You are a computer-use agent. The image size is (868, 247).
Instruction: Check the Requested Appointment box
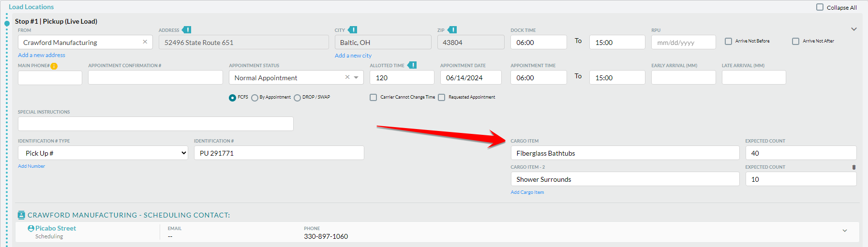coord(441,98)
